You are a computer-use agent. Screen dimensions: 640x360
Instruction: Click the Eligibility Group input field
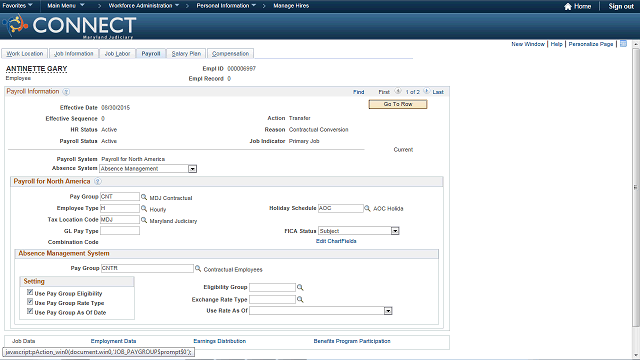coord(272,287)
